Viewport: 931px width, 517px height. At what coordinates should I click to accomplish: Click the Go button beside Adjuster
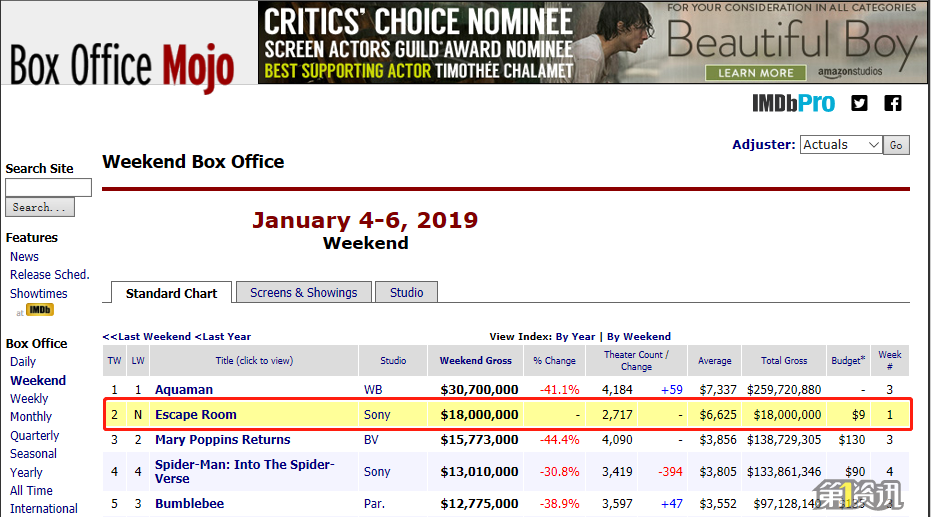[x=896, y=145]
